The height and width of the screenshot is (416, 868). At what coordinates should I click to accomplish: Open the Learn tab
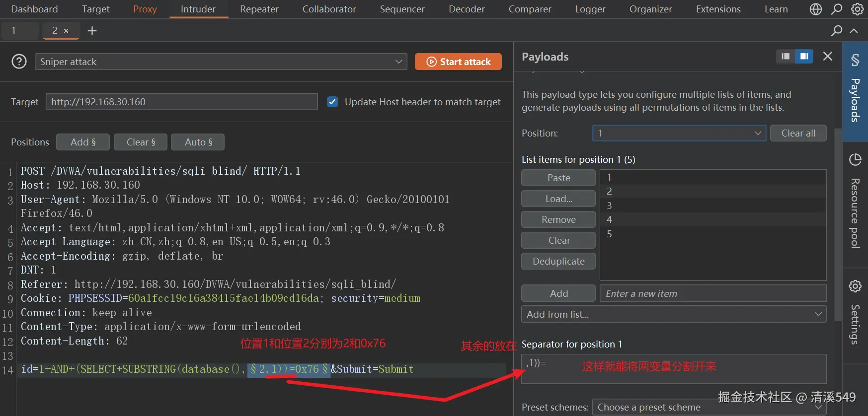pyautogui.click(x=776, y=9)
